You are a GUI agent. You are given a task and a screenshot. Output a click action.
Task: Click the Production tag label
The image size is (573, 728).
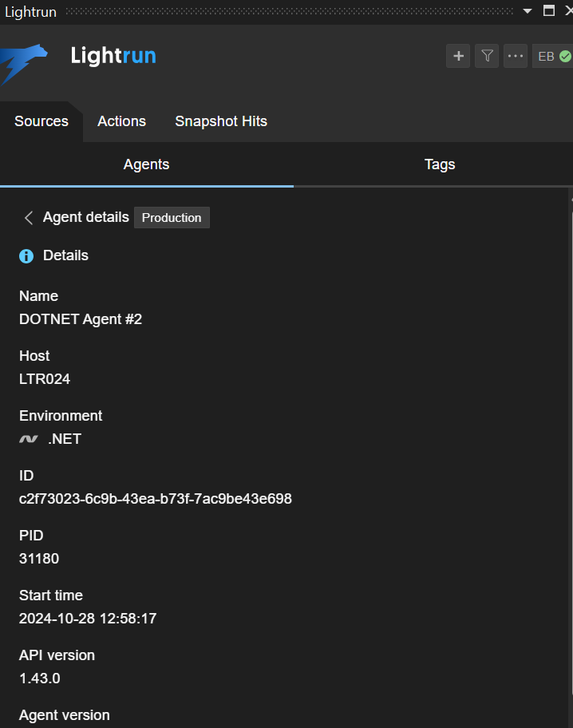[x=172, y=218]
